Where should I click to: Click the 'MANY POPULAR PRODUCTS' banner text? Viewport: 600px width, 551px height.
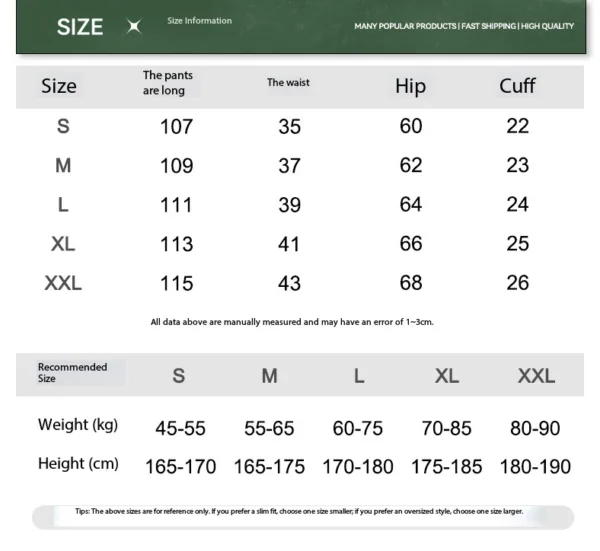pos(405,26)
